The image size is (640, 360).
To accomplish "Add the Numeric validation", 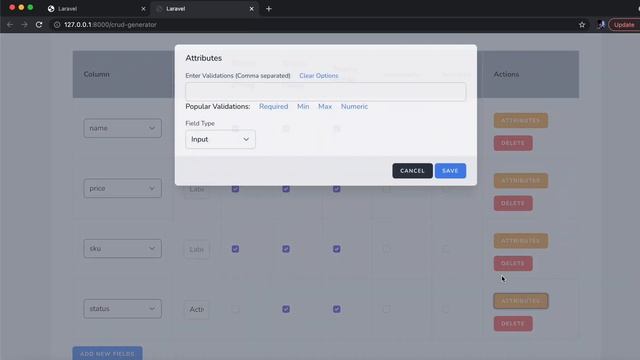I will point(354,107).
